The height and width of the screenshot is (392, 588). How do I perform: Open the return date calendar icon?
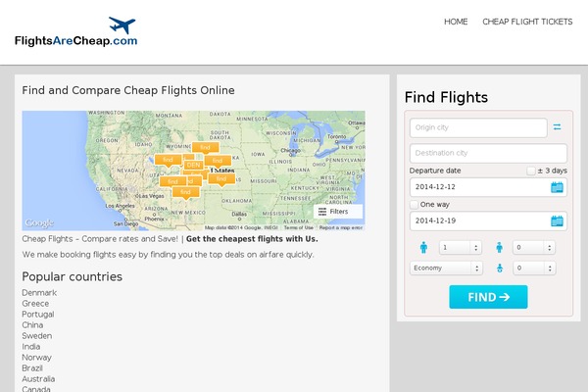click(557, 220)
